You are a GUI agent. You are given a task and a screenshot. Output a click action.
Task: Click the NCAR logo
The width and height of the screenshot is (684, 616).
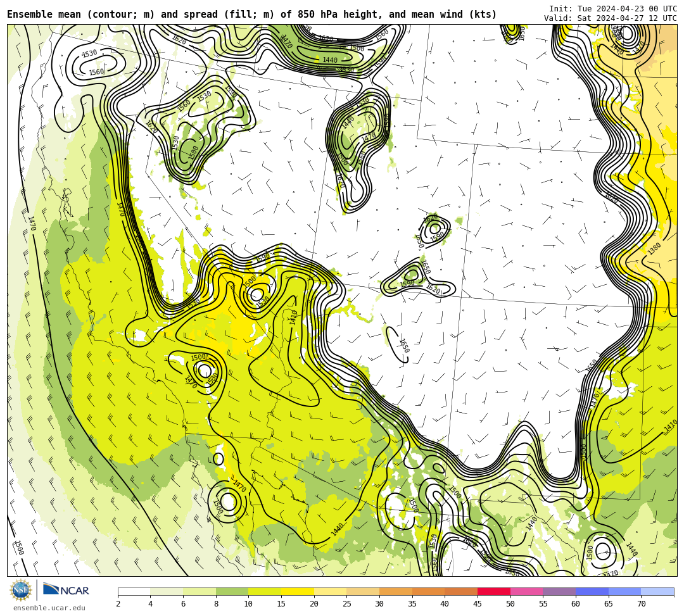[66, 590]
